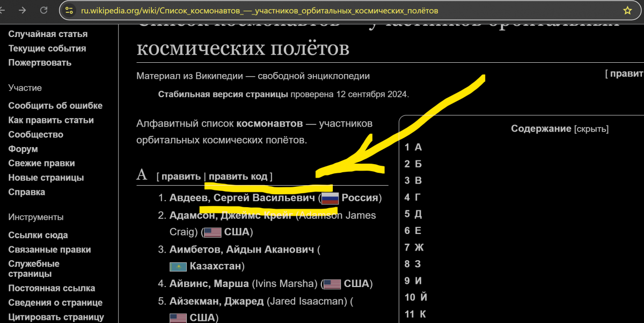Jump to section 4 Г in contents
644x323 pixels.
[413, 197]
